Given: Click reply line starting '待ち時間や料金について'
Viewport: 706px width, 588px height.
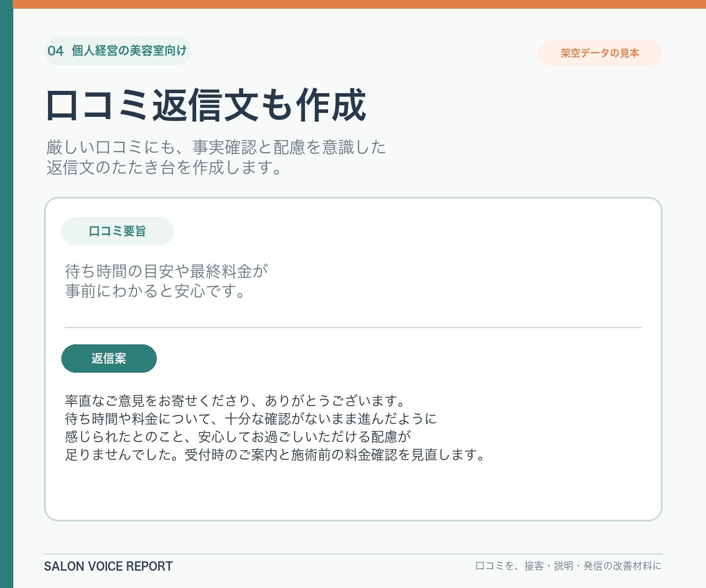Looking at the screenshot, I should 251,418.
